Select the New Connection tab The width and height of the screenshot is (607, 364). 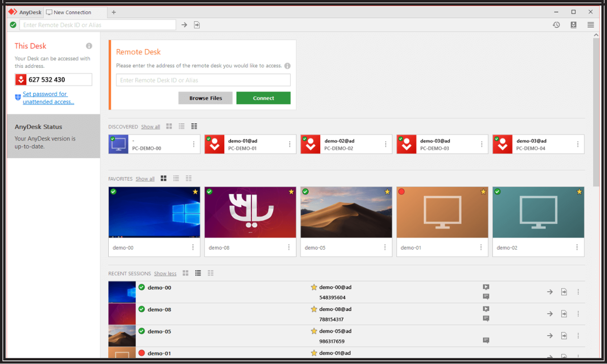[x=75, y=12]
